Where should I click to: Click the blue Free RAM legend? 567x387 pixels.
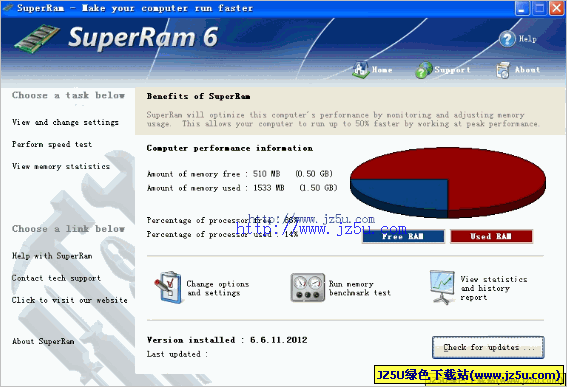click(403, 237)
